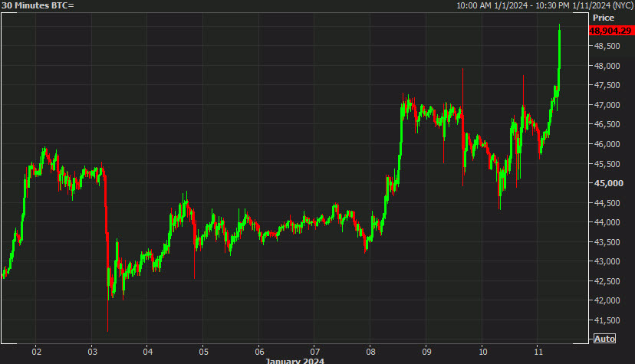Click the '11' date axis label
The width and height of the screenshot is (635, 364).
tap(538, 352)
